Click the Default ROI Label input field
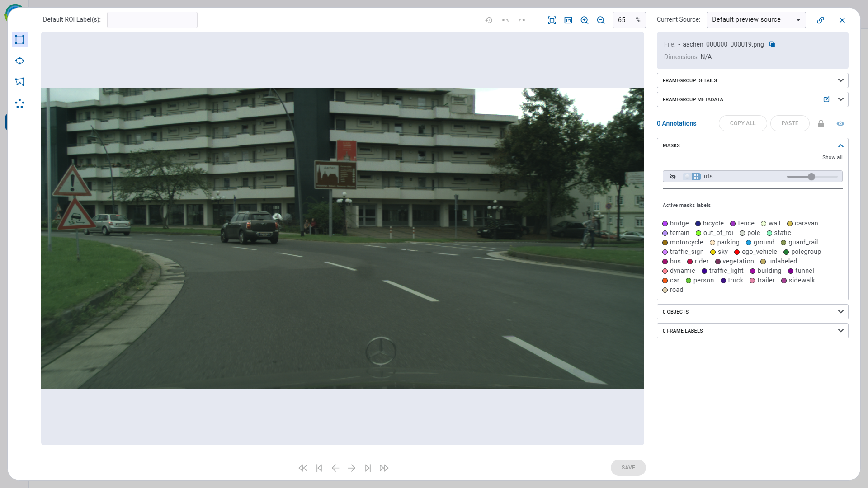 pyautogui.click(x=152, y=19)
